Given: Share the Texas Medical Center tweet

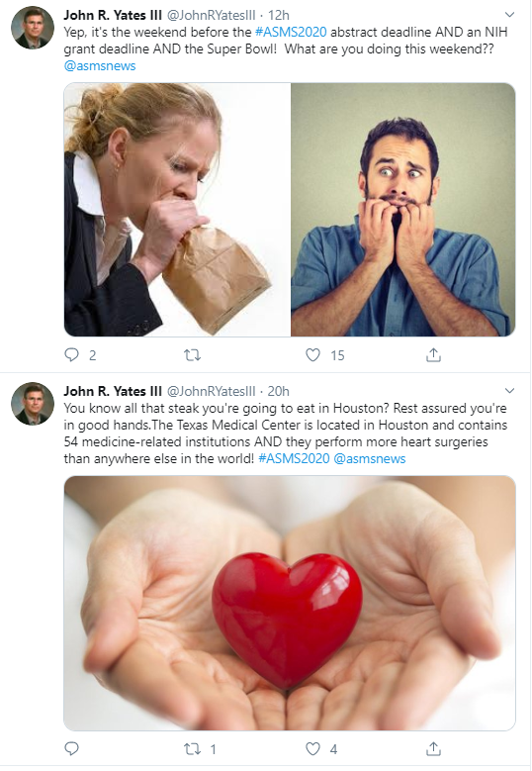Looking at the screenshot, I should [x=433, y=749].
